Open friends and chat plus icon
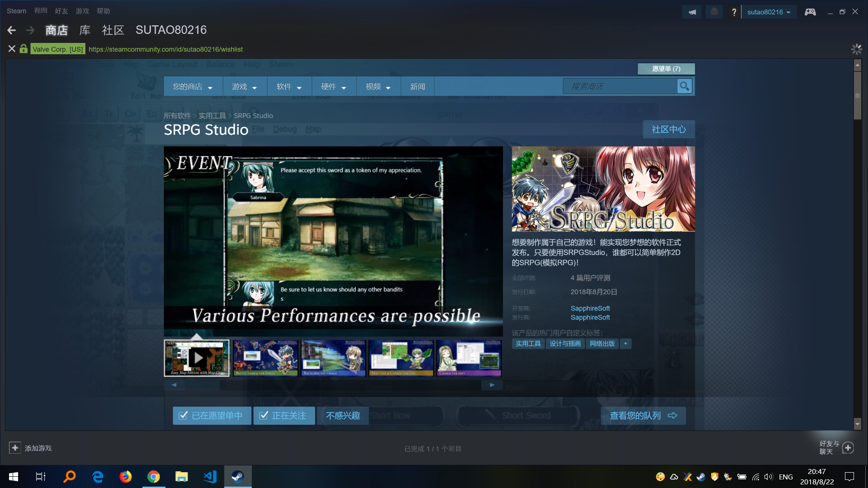This screenshot has width=868, height=488. click(848, 448)
